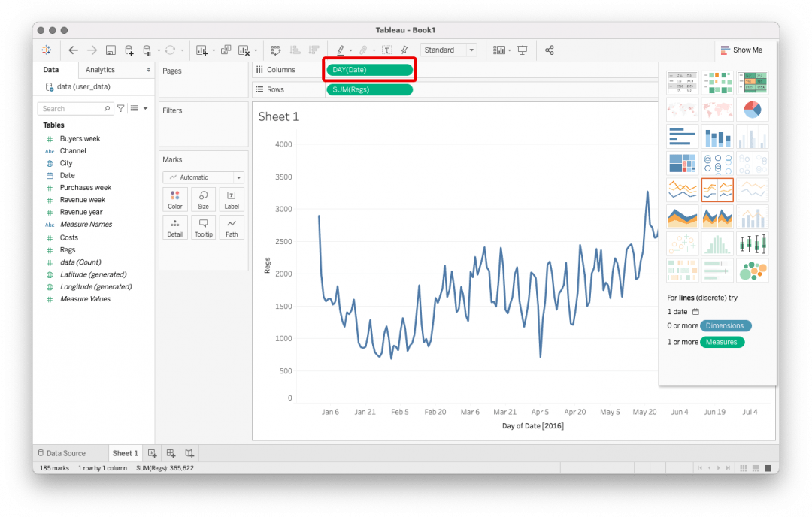
Task: Select the pie chart in Show Me
Action: 753,109
